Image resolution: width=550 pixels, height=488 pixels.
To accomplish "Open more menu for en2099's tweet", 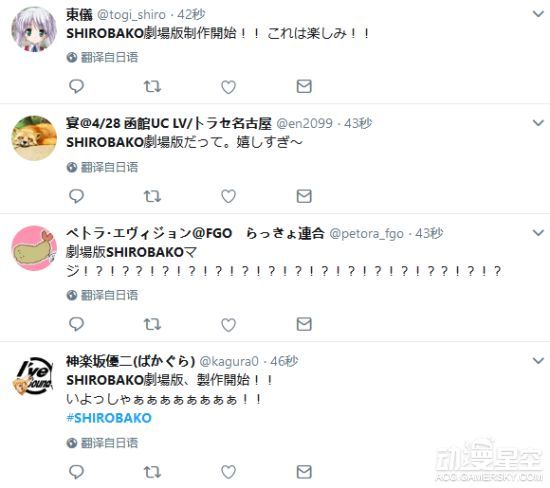I will pyautogui.click(x=538, y=123).
